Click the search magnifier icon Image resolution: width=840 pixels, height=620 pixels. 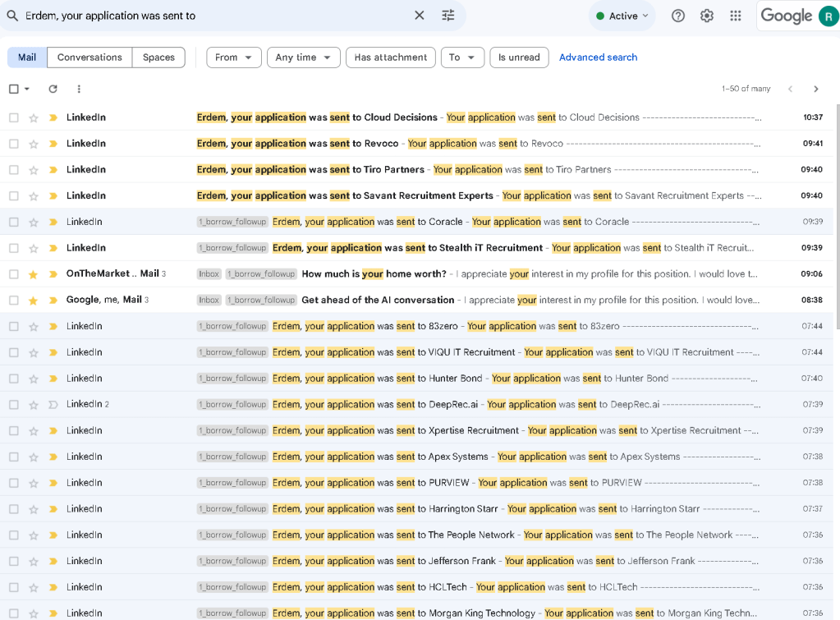coord(11,16)
